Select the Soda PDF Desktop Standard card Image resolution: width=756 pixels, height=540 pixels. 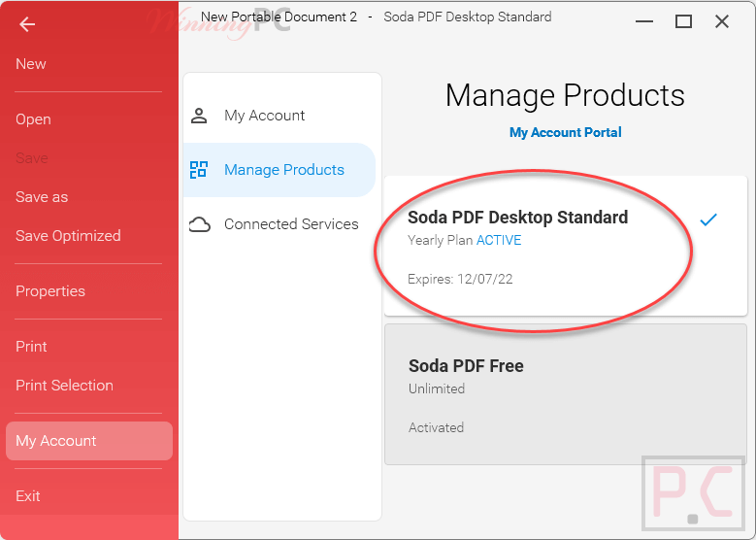[566, 246]
